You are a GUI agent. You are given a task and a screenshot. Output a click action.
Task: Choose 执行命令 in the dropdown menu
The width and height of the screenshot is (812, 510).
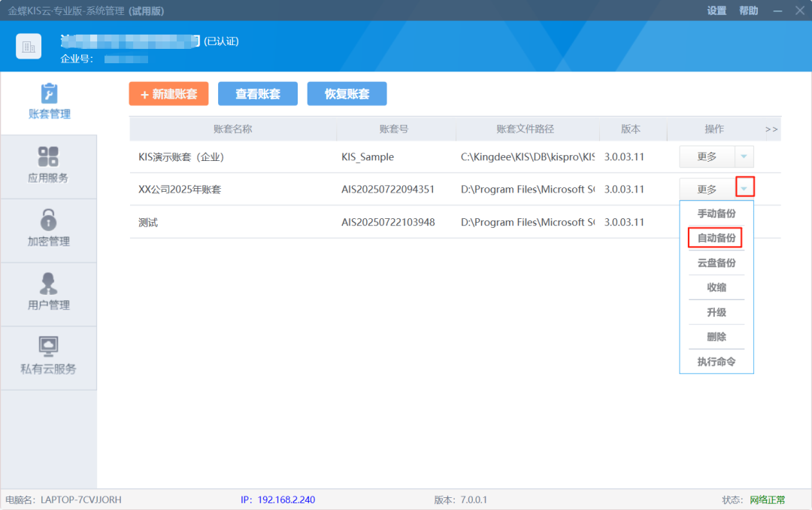[717, 362]
